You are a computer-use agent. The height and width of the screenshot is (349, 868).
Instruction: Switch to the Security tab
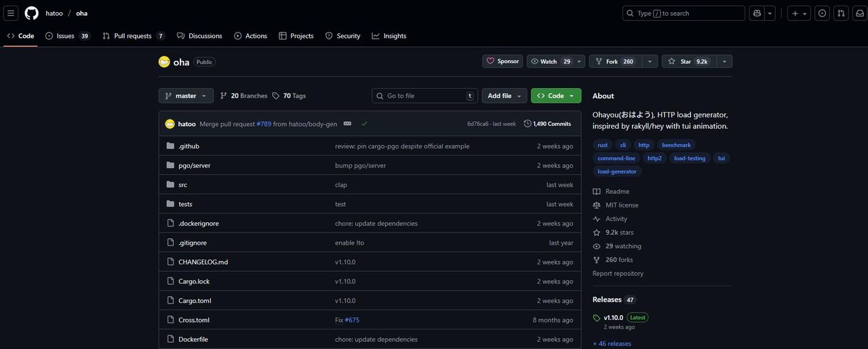tap(342, 36)
